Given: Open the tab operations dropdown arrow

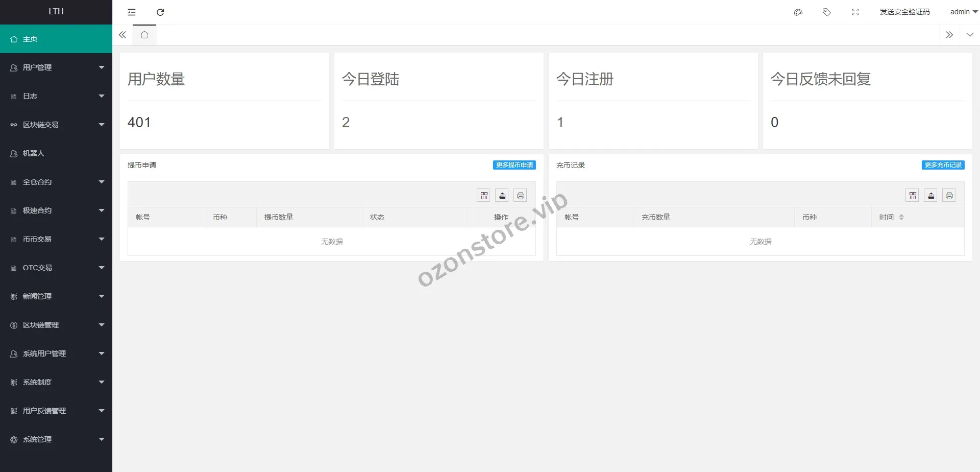Looking at the screenshot, I should pyautogui.click(x=970, y=35).
